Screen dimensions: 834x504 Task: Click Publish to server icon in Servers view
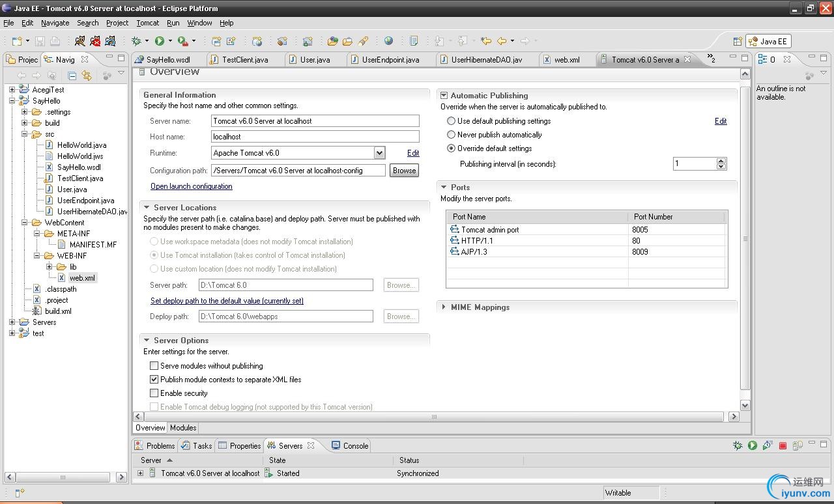798,445
